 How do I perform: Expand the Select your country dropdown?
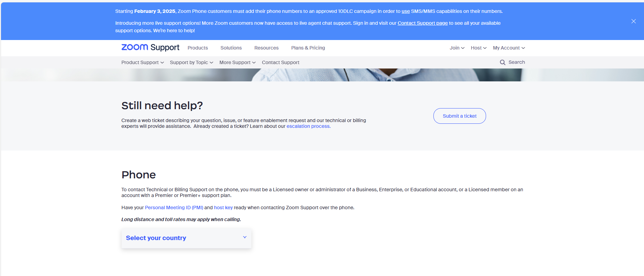(x=186, y=238)
